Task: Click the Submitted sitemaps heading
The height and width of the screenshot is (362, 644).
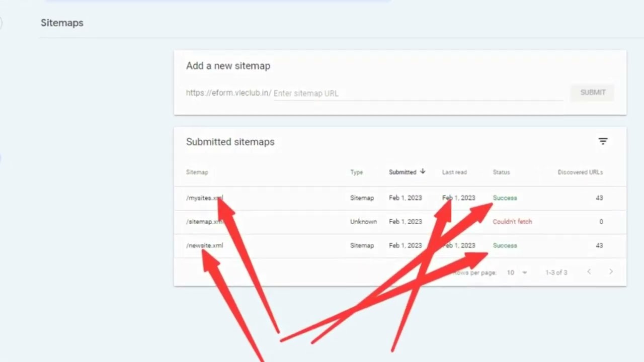Action: pos(230,142)
